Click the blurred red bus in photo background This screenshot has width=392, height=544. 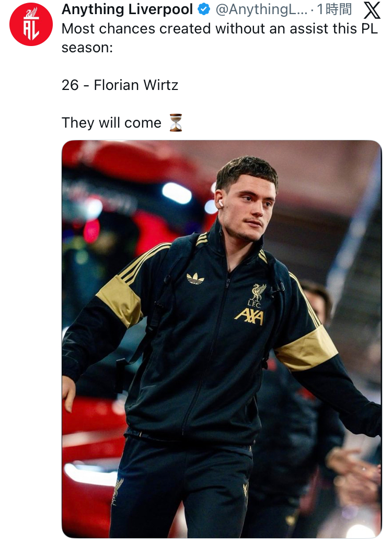132,194
